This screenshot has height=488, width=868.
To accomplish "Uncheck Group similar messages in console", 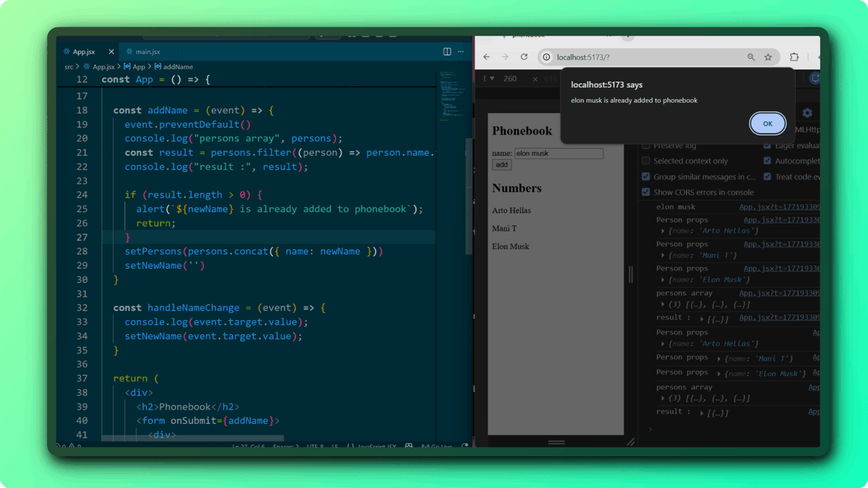I will pyautogui.click(x=646, y=176).
